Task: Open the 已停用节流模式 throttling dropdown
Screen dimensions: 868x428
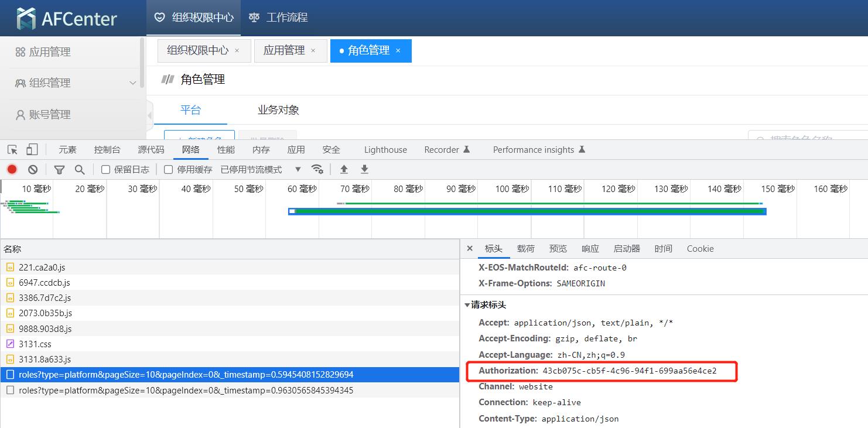Action: click(261, 169)
